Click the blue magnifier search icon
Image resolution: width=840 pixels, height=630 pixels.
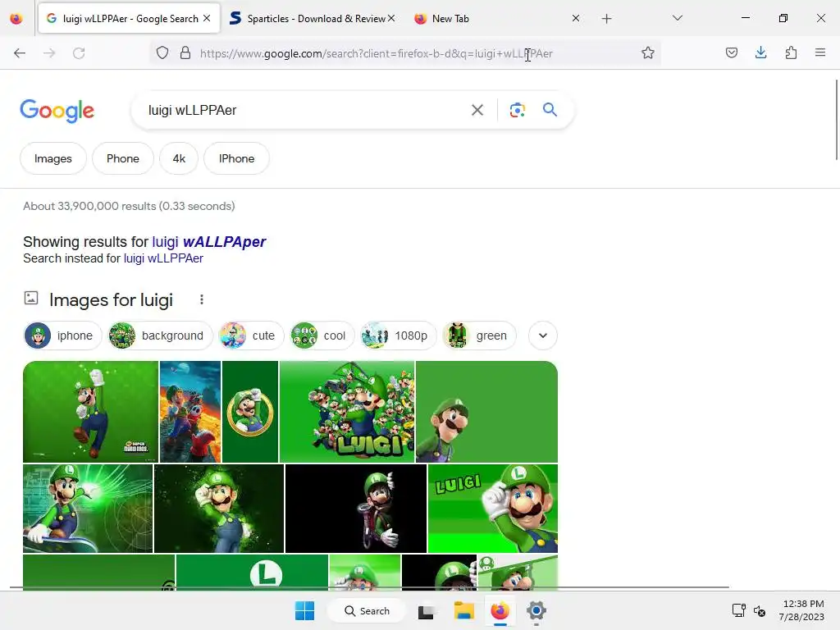tap(550, 110)
